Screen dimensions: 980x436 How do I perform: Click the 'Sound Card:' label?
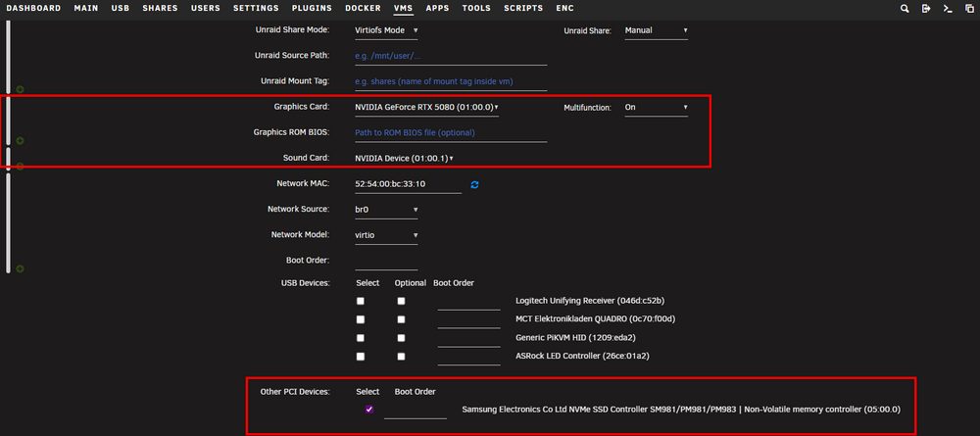(x=306, y=159)
